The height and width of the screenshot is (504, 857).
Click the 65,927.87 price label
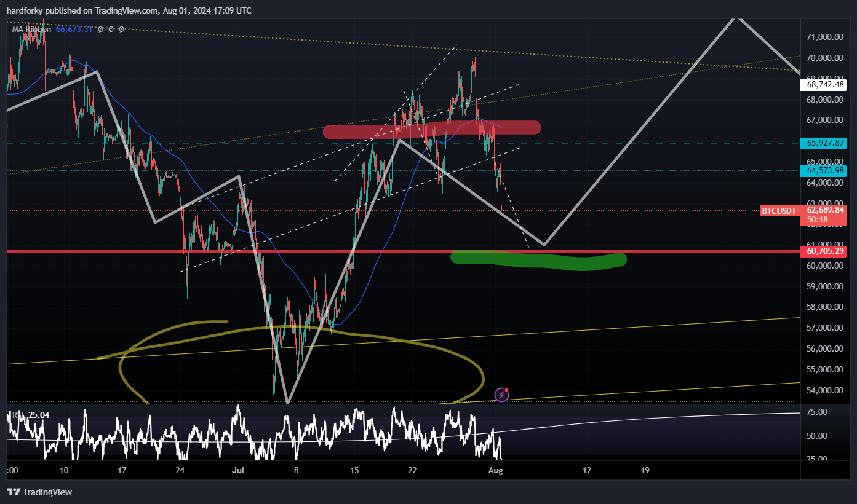[824, 143]
